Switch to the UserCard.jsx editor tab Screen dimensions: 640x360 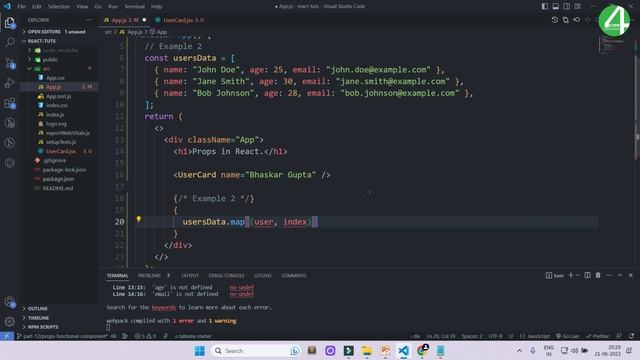pos(180,20)
